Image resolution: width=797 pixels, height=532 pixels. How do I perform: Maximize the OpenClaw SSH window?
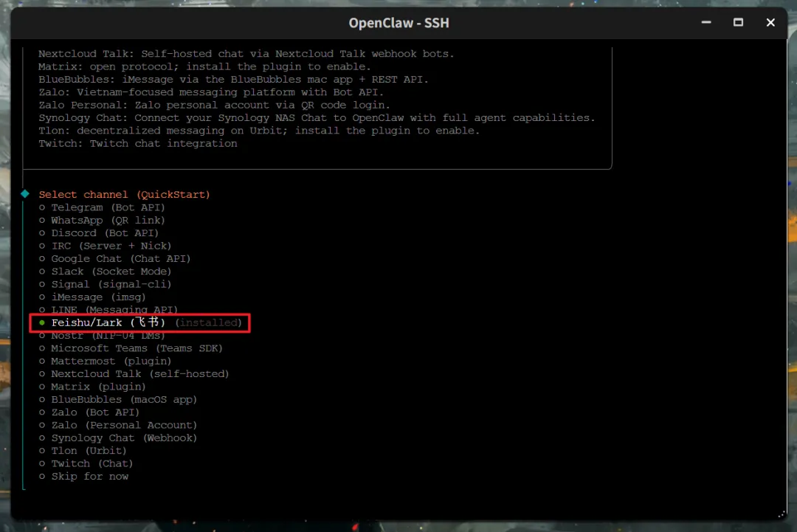(738, 22)
